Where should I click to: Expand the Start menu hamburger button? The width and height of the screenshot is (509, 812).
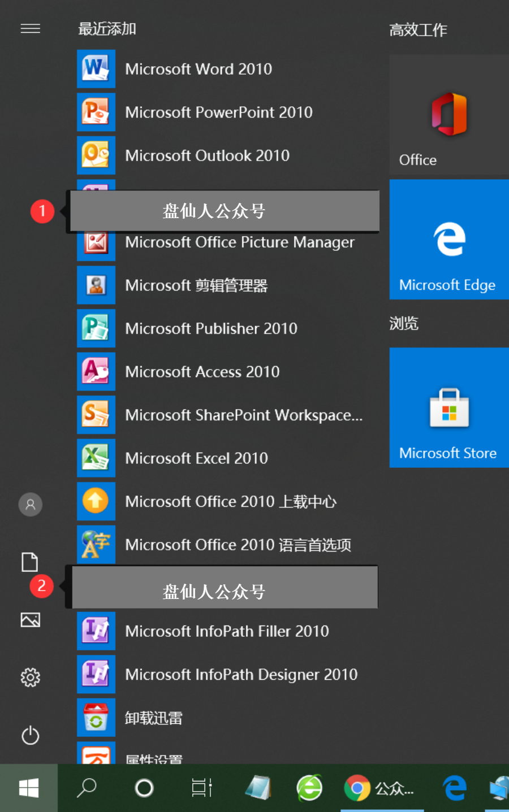click(x=31, y=28)
